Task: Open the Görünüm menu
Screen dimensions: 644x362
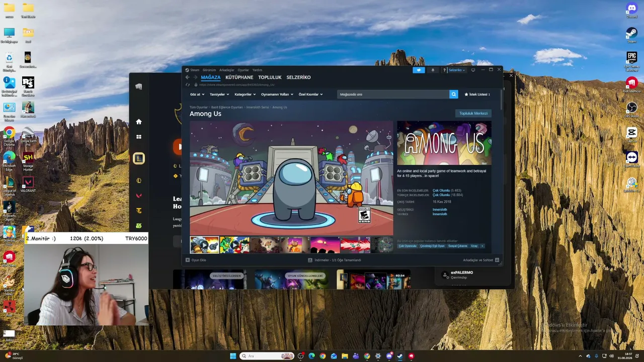Action: pos(209,70)
